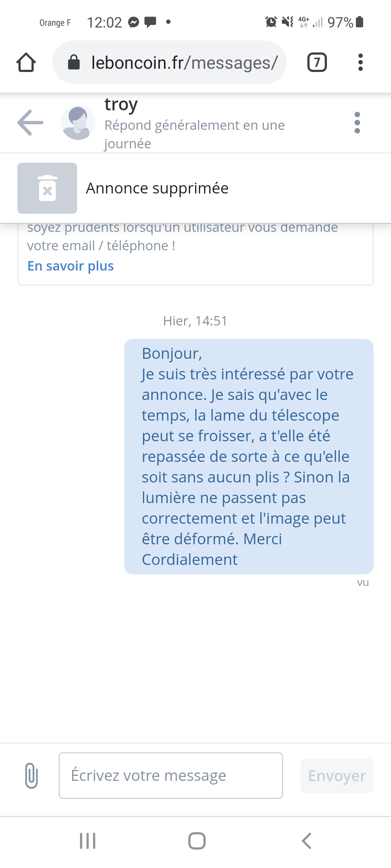The width and height of the screenshot is (391, 868).
Task: Tap the sent message bubble starting 'Bonjour'
Action: 248,456
